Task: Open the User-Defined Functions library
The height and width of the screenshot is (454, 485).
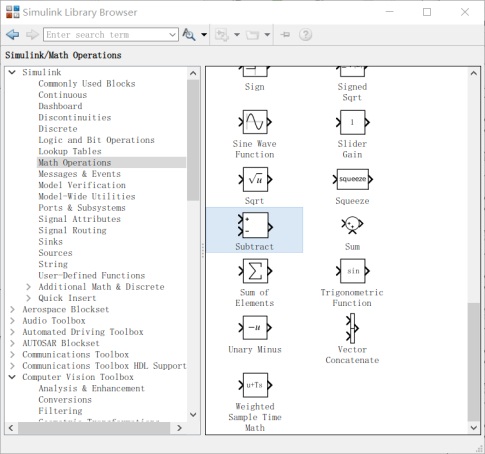Action: click(92, 276)
